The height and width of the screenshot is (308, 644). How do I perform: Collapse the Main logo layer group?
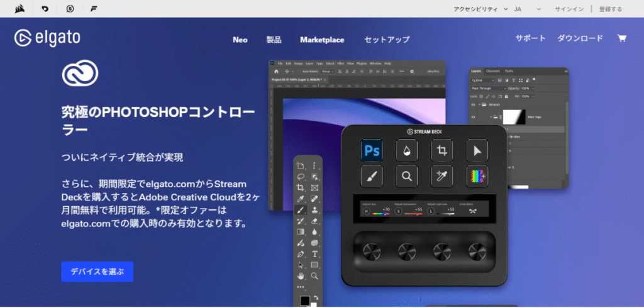pyautogui.click(x=491, y=117)
